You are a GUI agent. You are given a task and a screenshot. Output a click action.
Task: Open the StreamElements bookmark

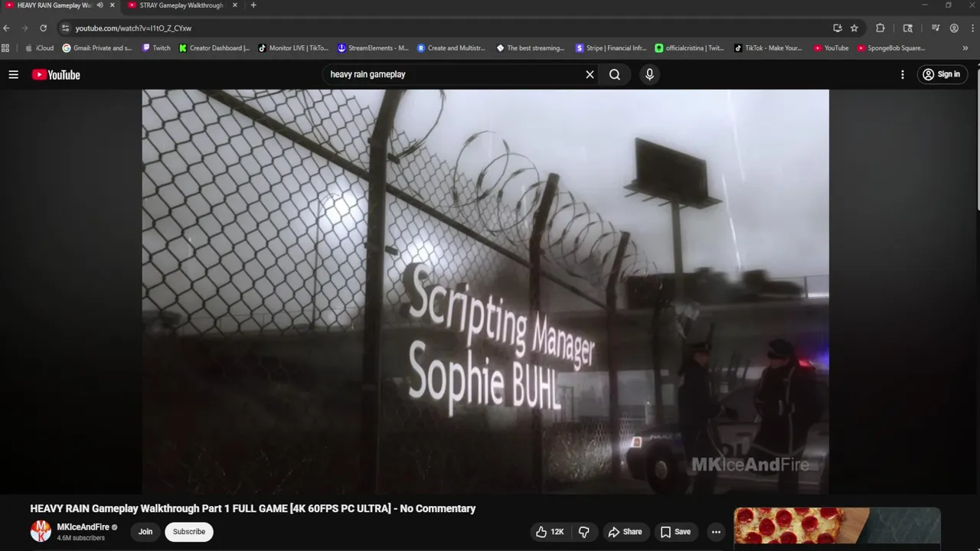(374, 48)
